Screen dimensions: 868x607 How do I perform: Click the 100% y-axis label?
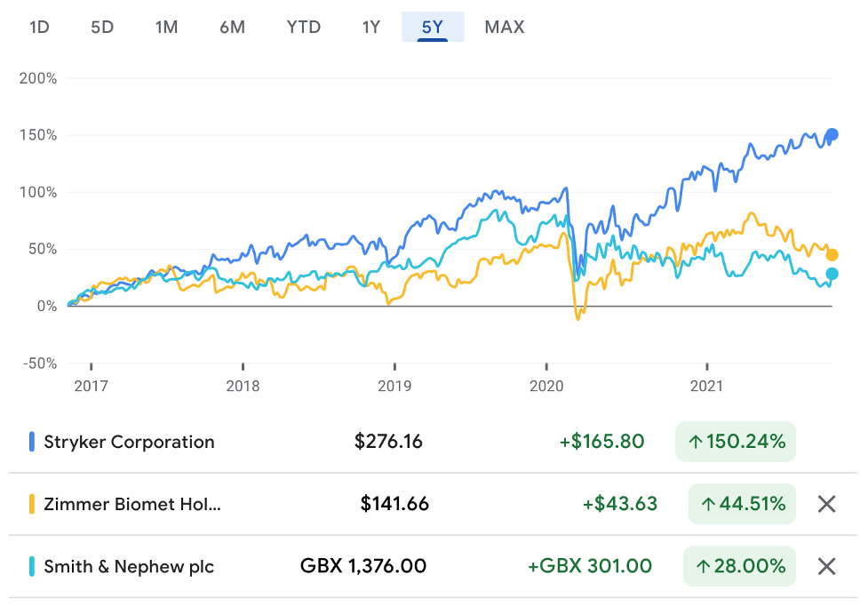point(37,192)
